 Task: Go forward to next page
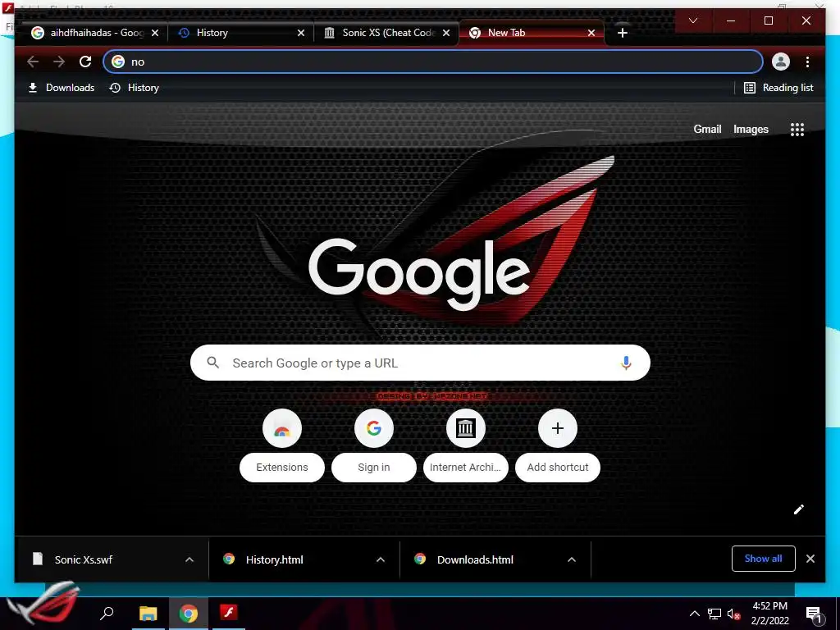(x=59, y=62)
